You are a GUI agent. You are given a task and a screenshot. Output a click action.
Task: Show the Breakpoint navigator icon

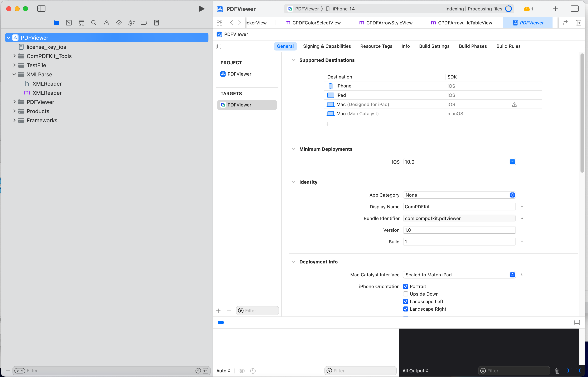coord(144,23)
